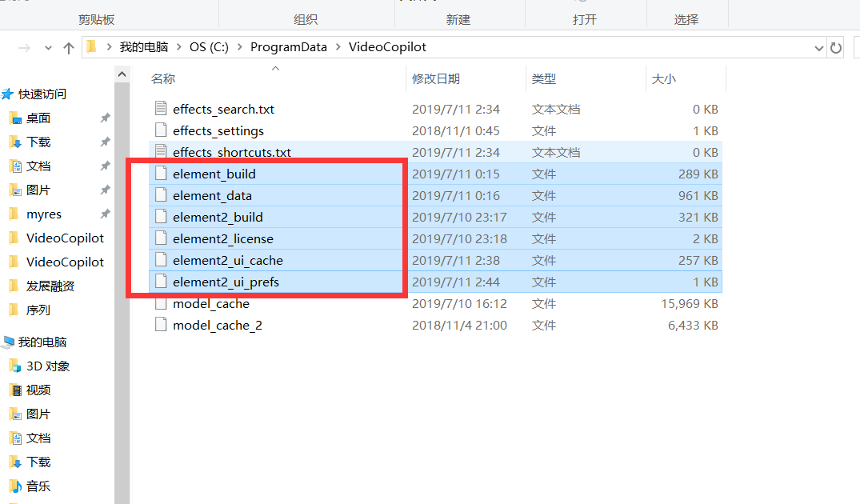Click the back navigation arrow
This screenshot has height=504, width=860.
pyautogui.click(x=24, y=48)
